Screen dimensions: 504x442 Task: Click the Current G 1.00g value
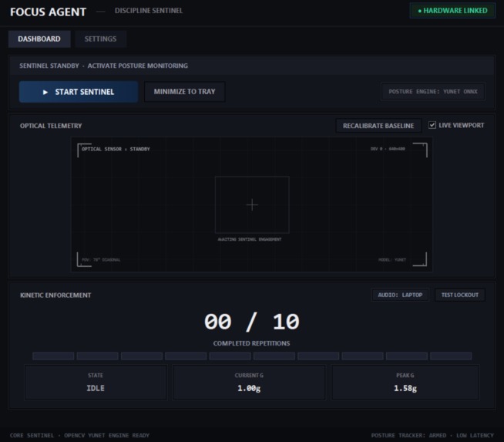[x=249, y=388]
